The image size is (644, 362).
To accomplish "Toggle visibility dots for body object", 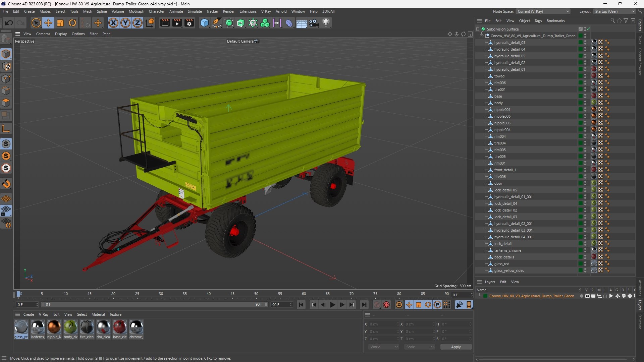I will (585, 103).
